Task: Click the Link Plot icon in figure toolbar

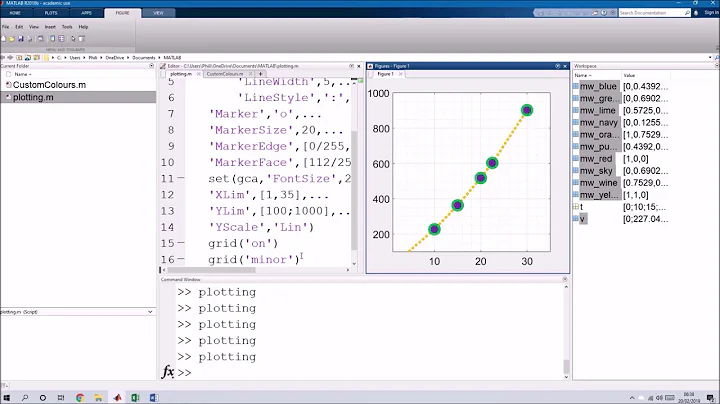Action: tap(40, 39)
